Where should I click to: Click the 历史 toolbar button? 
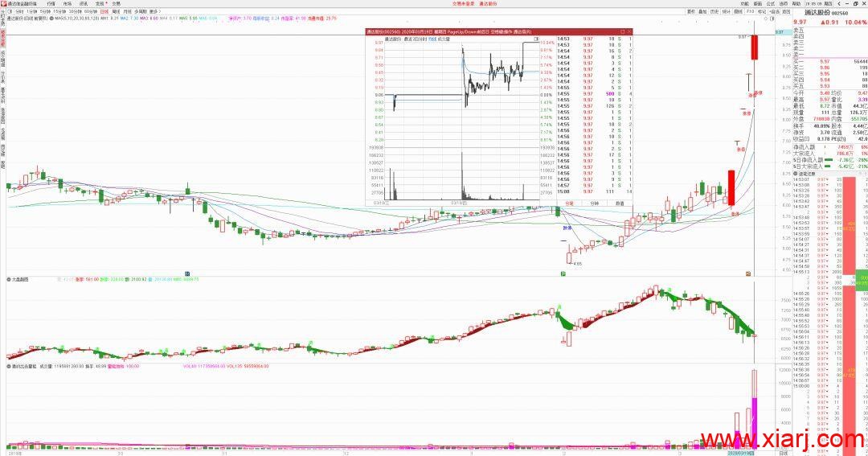tap(714, 11)
